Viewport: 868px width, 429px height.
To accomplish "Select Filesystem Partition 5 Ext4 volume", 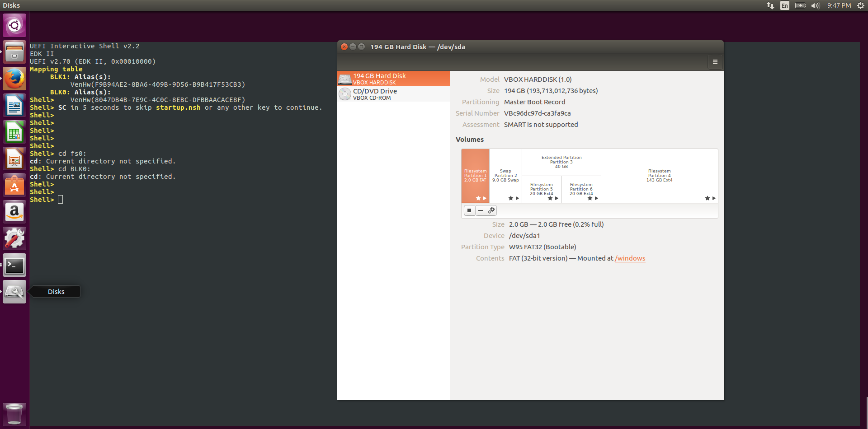I will coord(541,189).
